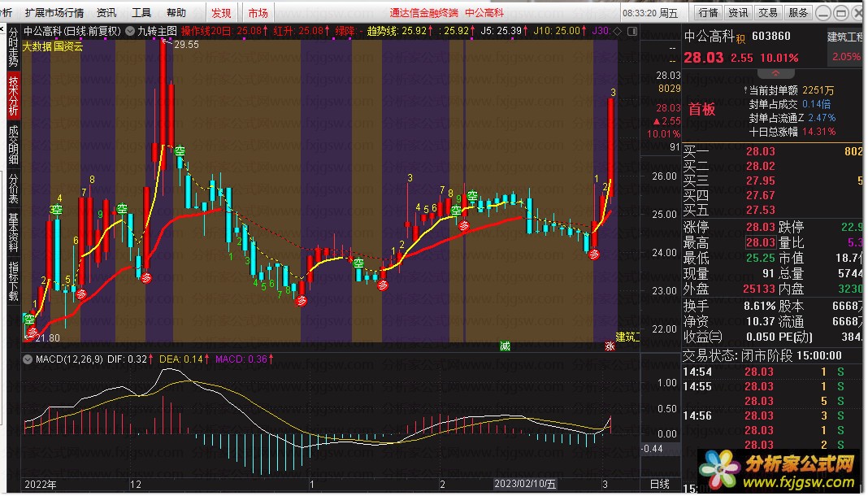Select the 分价表 sidebar tab
The height and width of the screenshot is (496, 868).
coord(13,188)
